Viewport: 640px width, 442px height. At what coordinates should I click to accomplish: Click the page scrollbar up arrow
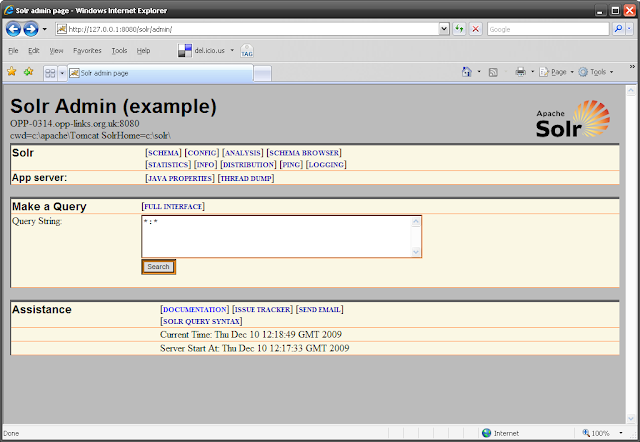631,90
